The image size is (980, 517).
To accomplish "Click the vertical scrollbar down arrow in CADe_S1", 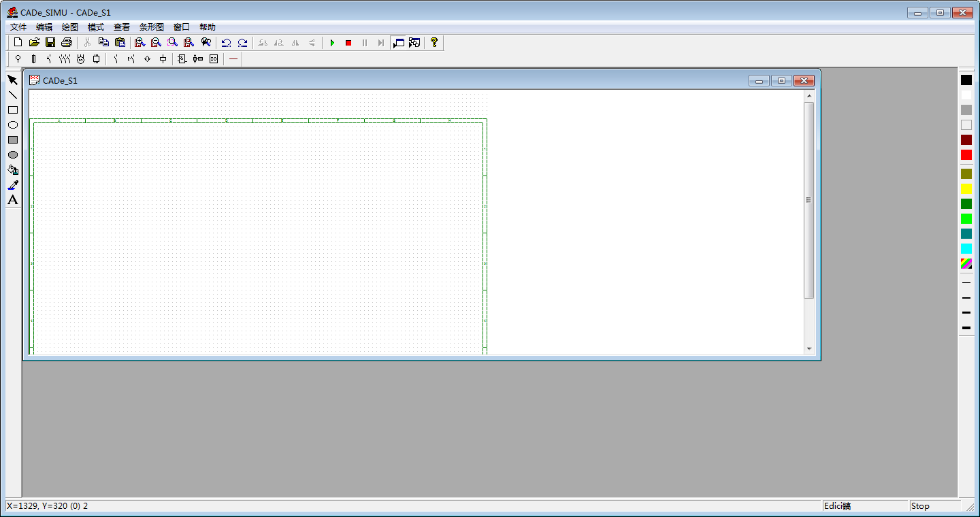I will (809, 349).
